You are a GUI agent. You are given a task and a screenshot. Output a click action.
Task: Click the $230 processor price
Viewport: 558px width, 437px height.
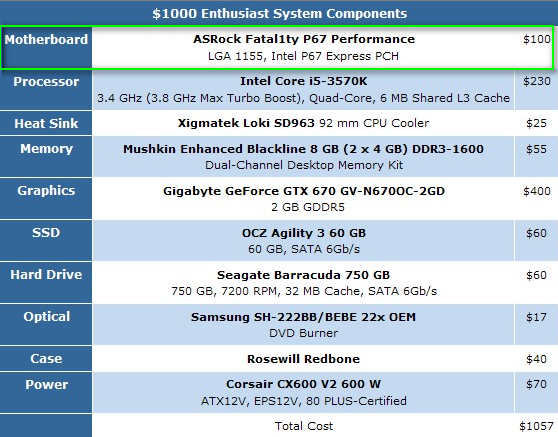(x=537, y=81)
